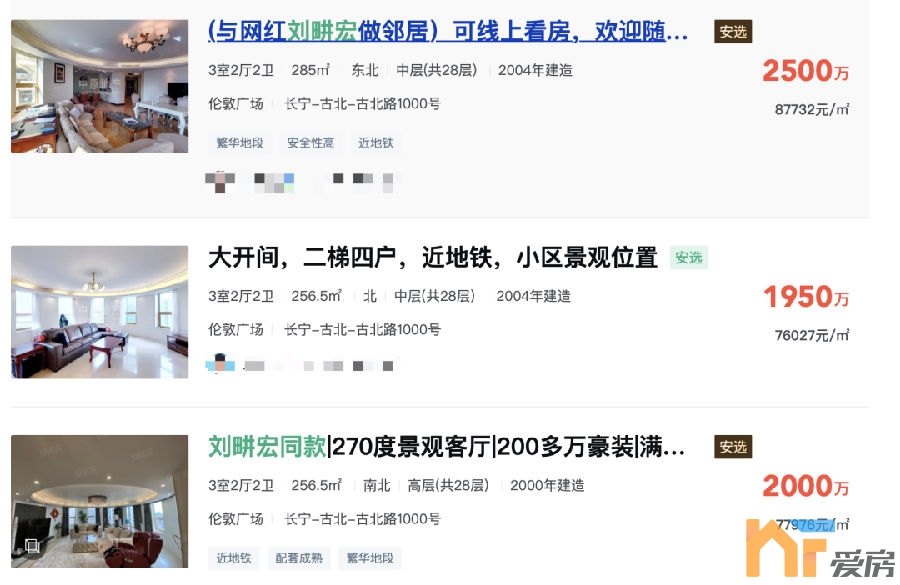Click the 爱房 house logo watermark
The image size is (900, 585).
[x=821, y=549]
